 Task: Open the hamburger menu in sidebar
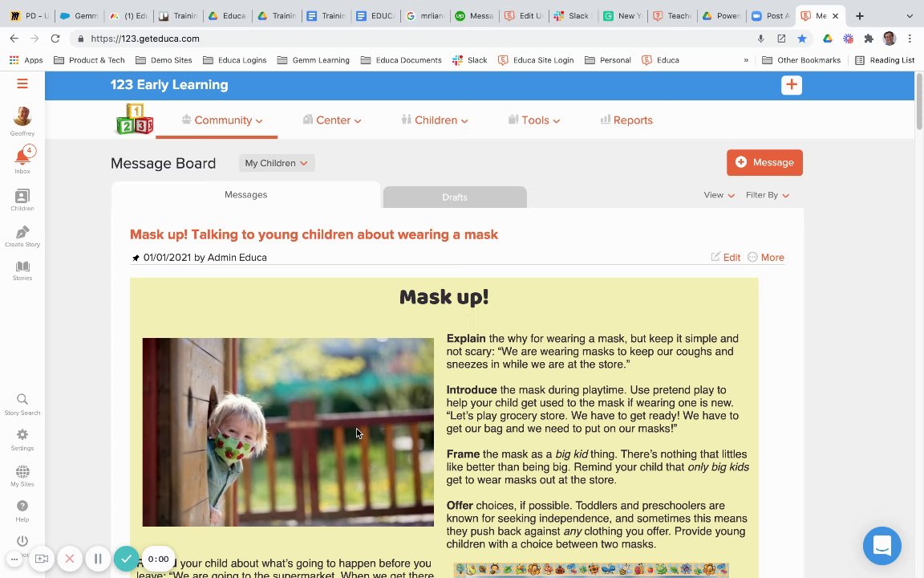[x=22, y=83]
